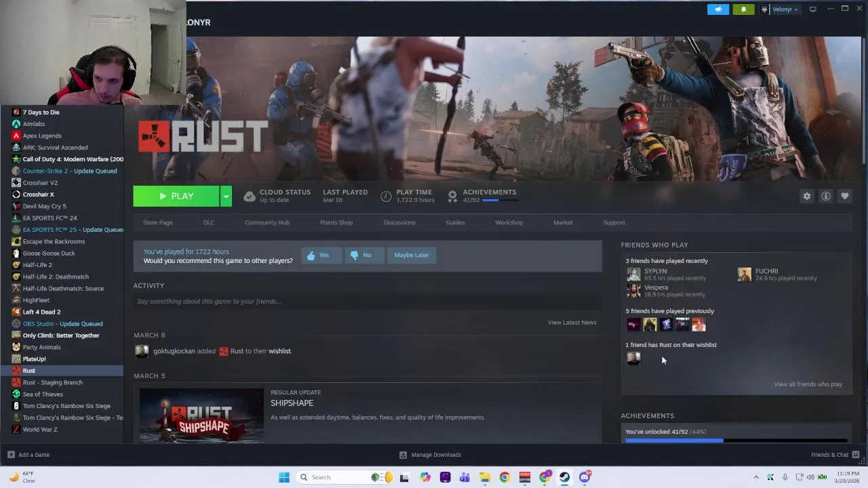Image resolution: width=868 pixels, height=488 pixels.
Task: Open the Market tab
Action: [563, 222]
